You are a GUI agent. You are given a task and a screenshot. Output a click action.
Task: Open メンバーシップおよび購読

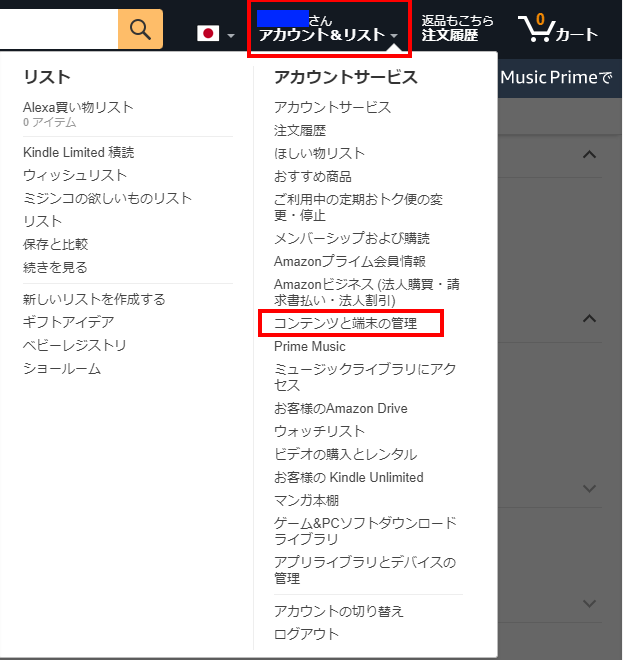click(352, 239)
